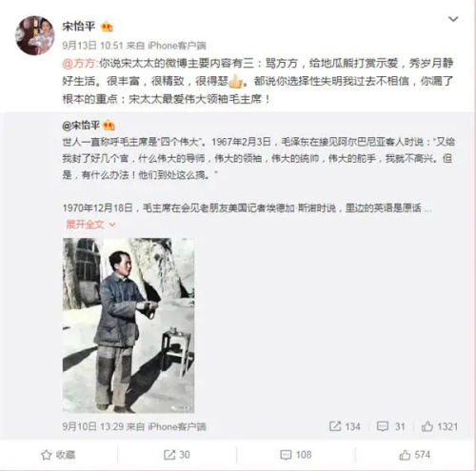Open 宋怡平 username at post top
The width and height of the screenshot is (476, 471).
click(x=79, y=27)
